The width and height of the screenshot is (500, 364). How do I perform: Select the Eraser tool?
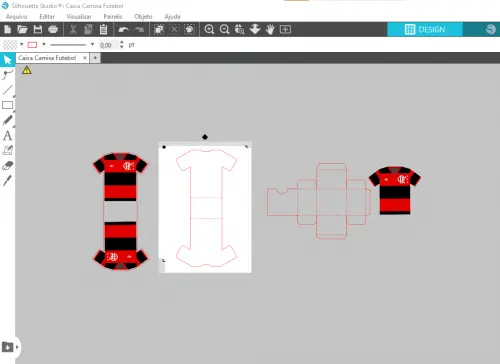point(8,166)
